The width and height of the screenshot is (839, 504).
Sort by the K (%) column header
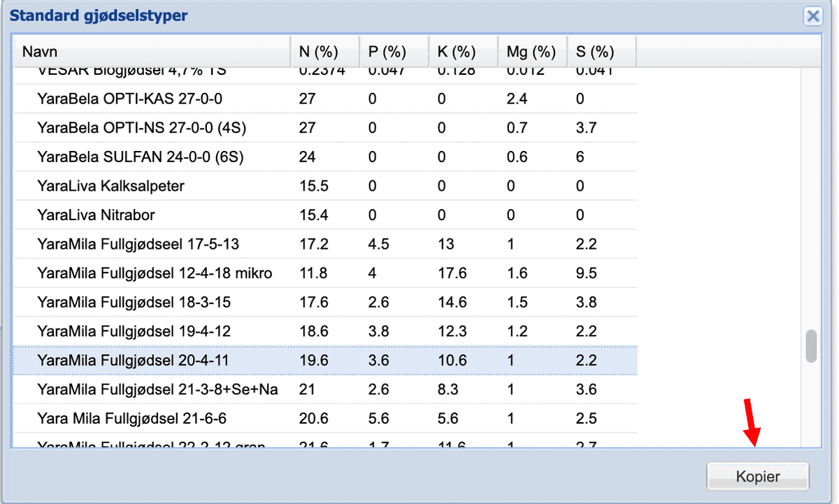[x=463, y=52]
